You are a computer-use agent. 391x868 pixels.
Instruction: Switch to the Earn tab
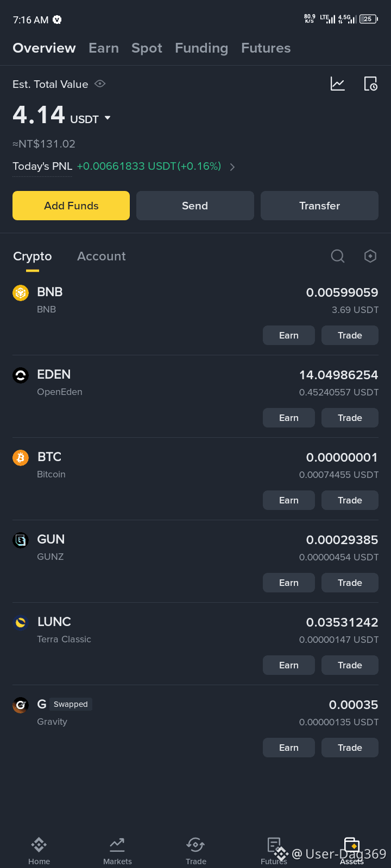coord(104,48)
